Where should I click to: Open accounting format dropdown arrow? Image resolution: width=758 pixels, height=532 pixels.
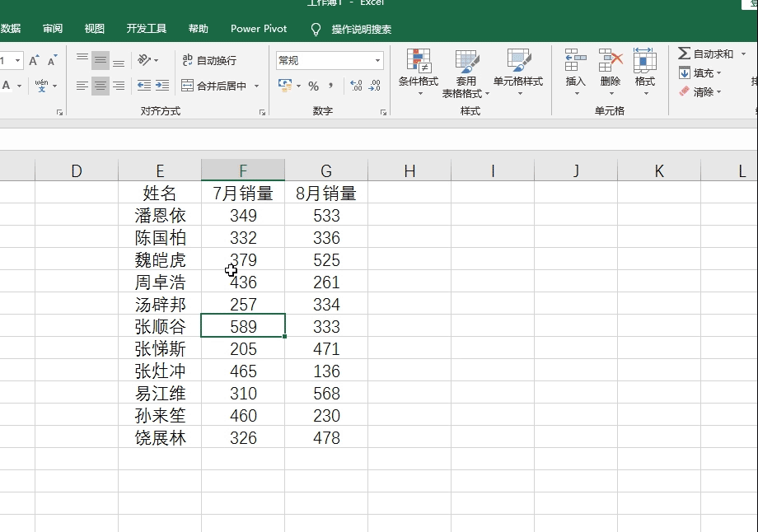[x=298, y=86]
